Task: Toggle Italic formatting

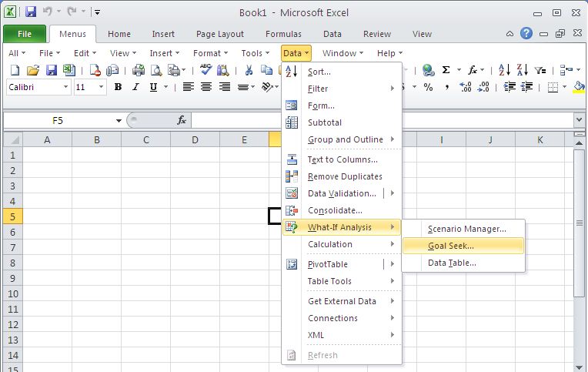Action: point(135,88)
